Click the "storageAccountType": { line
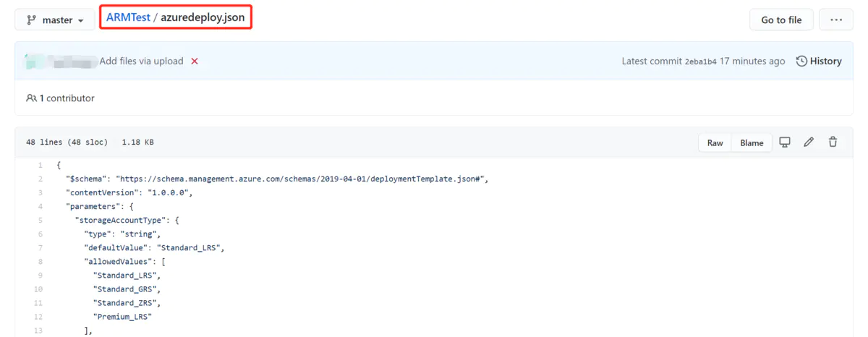Screen dimensions: 868x337 [x=127, y=221]
